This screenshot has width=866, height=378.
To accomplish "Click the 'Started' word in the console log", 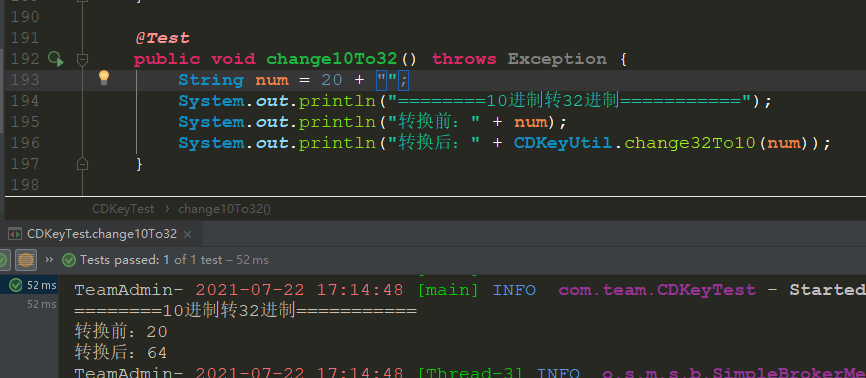I will point(827,290).
